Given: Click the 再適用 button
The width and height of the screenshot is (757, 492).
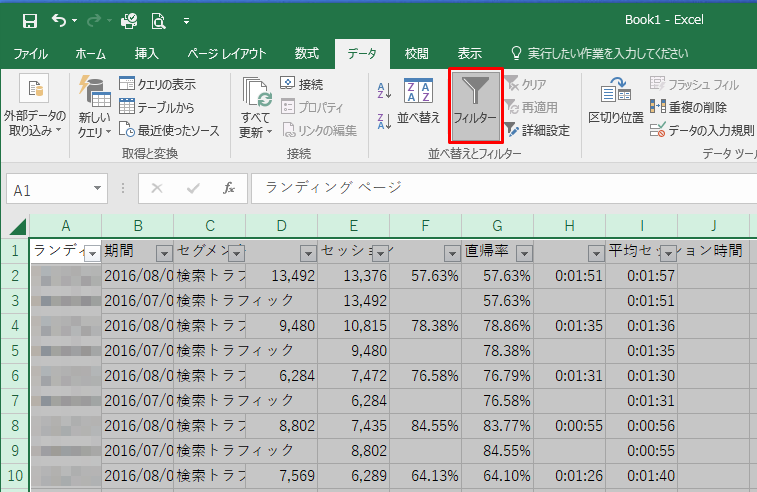Looking at the screenshot, I should tap(532, 107).
